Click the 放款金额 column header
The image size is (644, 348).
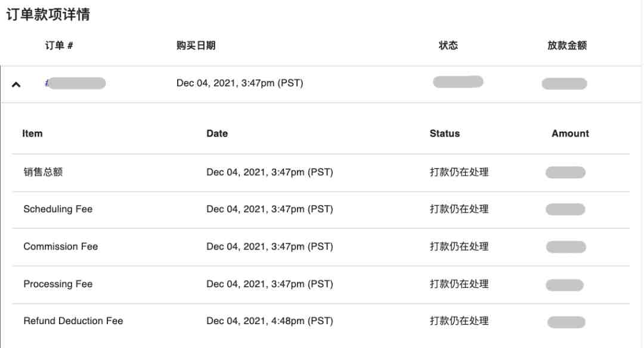click(x=567, y=45)
